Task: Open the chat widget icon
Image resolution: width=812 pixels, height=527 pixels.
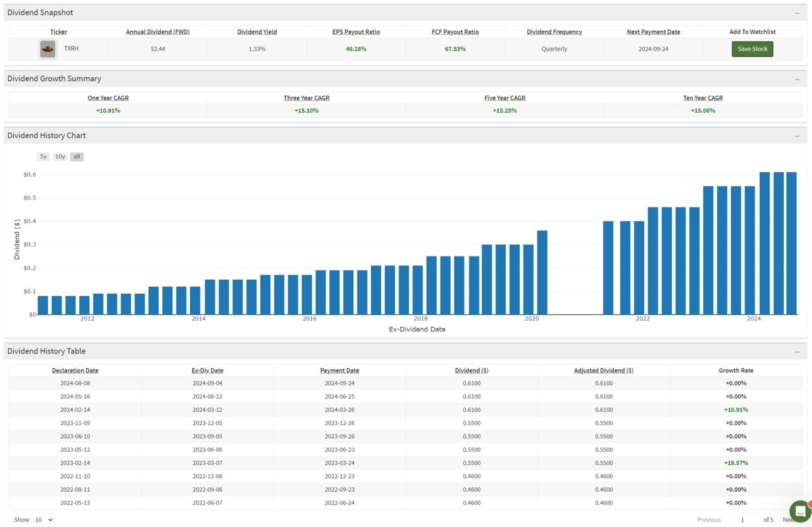Action: click(x=799, y=511)
